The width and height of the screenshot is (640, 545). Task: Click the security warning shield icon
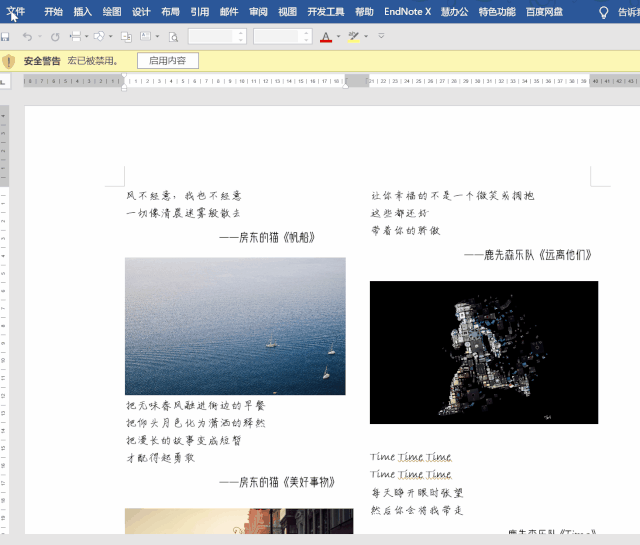[9, 61]
